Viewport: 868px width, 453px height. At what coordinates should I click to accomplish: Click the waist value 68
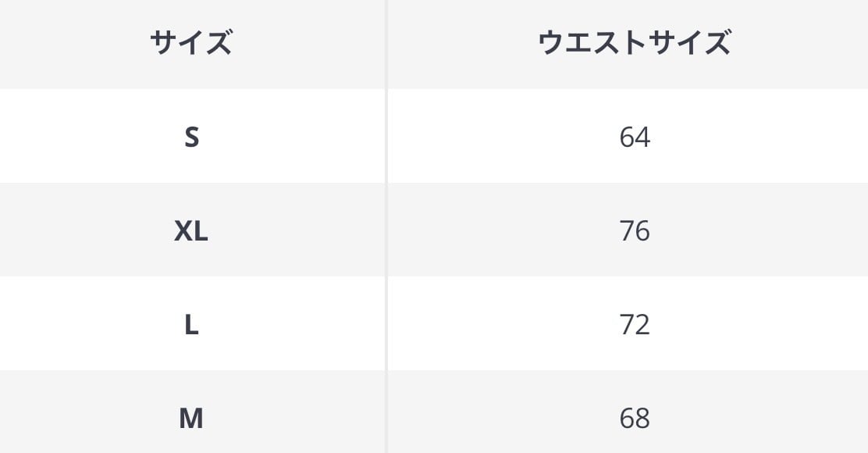point(634,419)
